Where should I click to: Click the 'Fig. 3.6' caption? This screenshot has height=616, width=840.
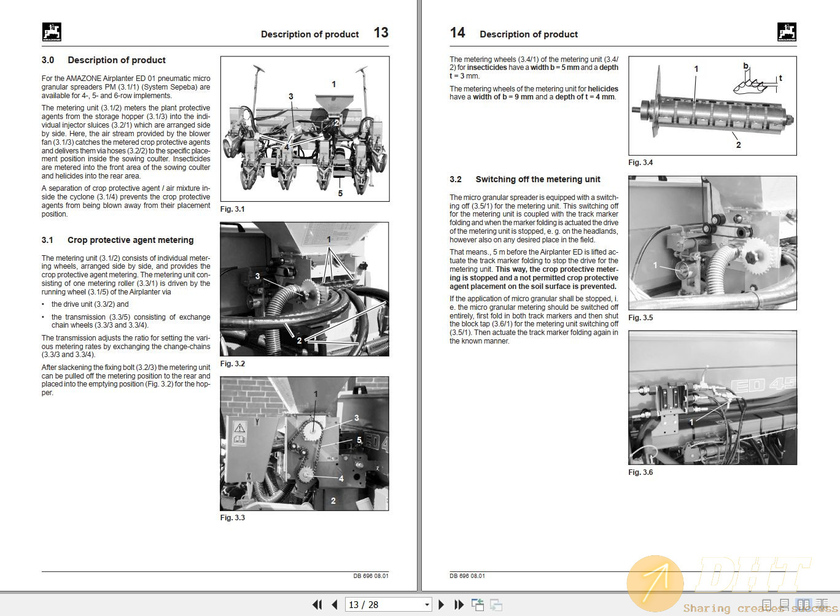pos(640,472)
